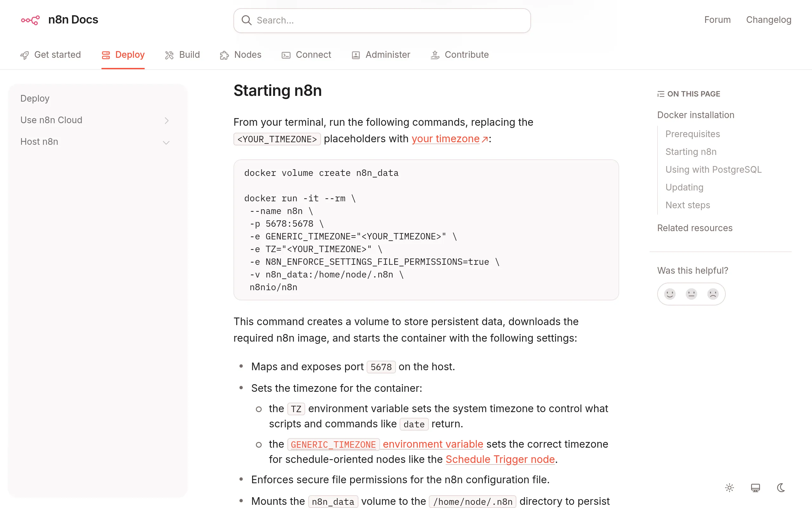Open the Get started tab
Image resolution: width=812 pixels, height=508 pixels.
point(50,55)
